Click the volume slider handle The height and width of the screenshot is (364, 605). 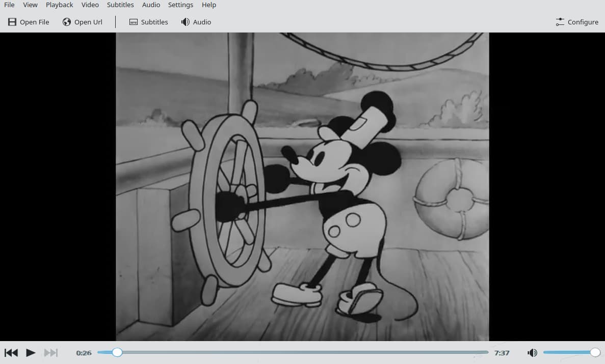[x=595, y=352]
